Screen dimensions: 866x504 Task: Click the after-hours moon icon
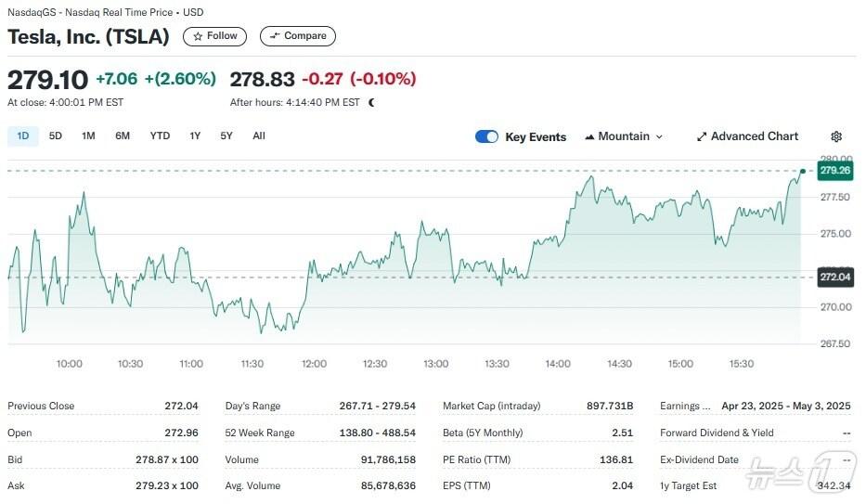pos(371,103)
